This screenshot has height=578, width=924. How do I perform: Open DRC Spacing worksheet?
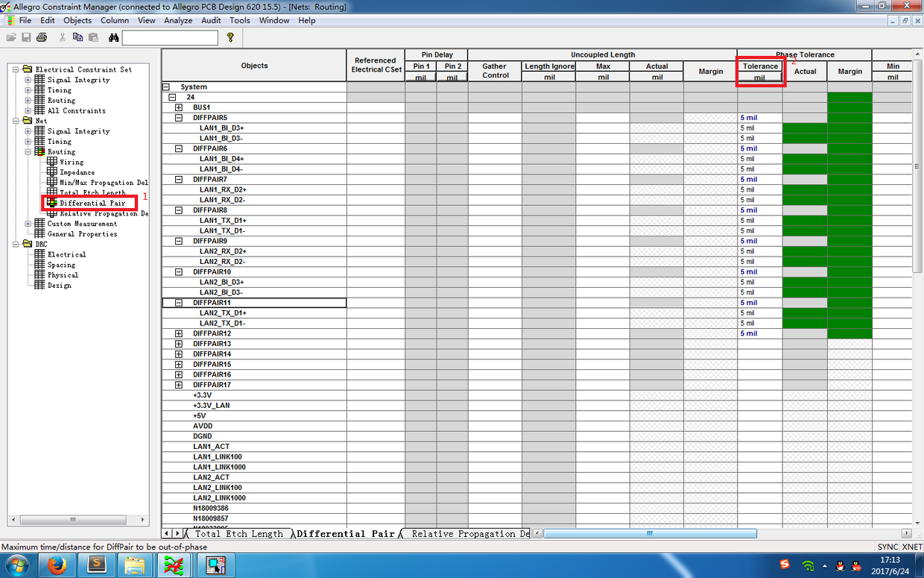click(x=61, y=265)
